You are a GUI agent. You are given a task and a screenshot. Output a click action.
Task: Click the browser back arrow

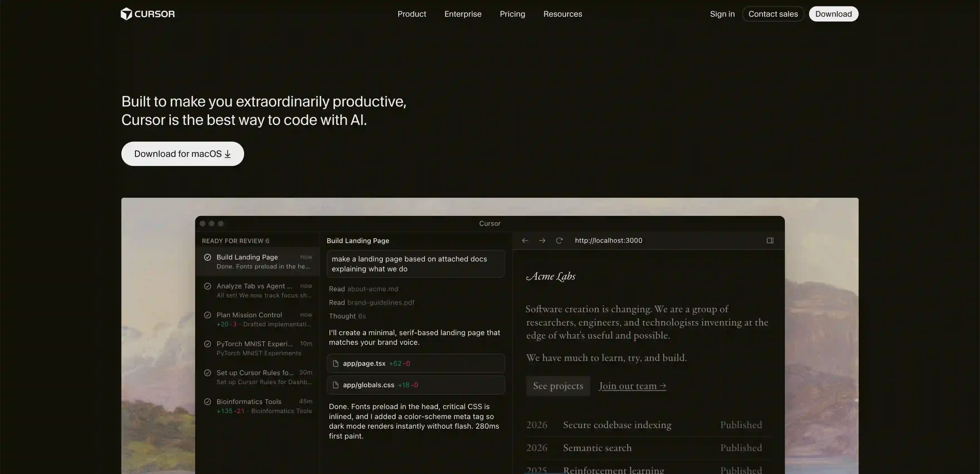(x=525, y=241)
